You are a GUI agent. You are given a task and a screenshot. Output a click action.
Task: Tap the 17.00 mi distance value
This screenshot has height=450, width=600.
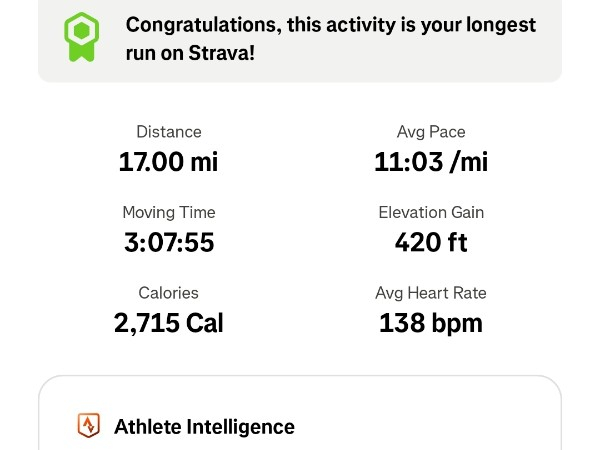click(x=168, y=161)
